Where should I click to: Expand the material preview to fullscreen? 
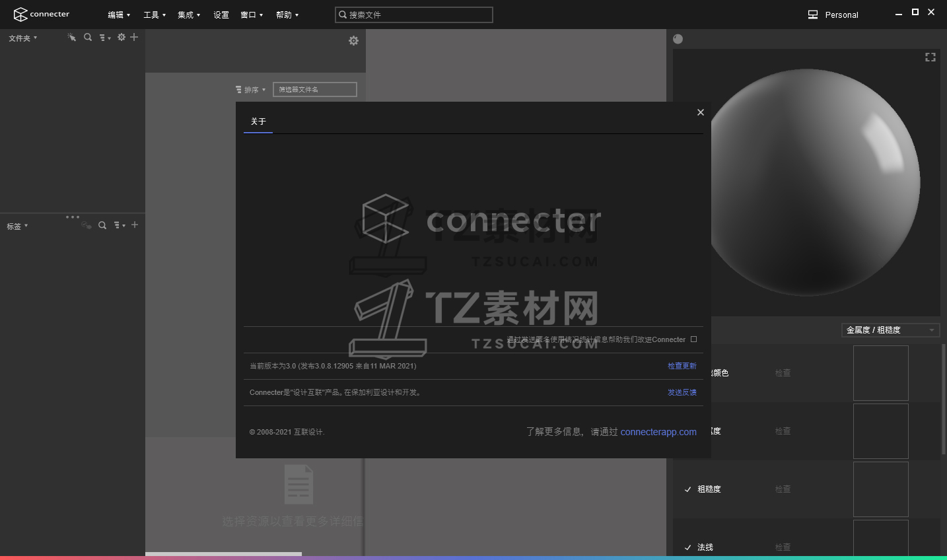click(930, 57)
